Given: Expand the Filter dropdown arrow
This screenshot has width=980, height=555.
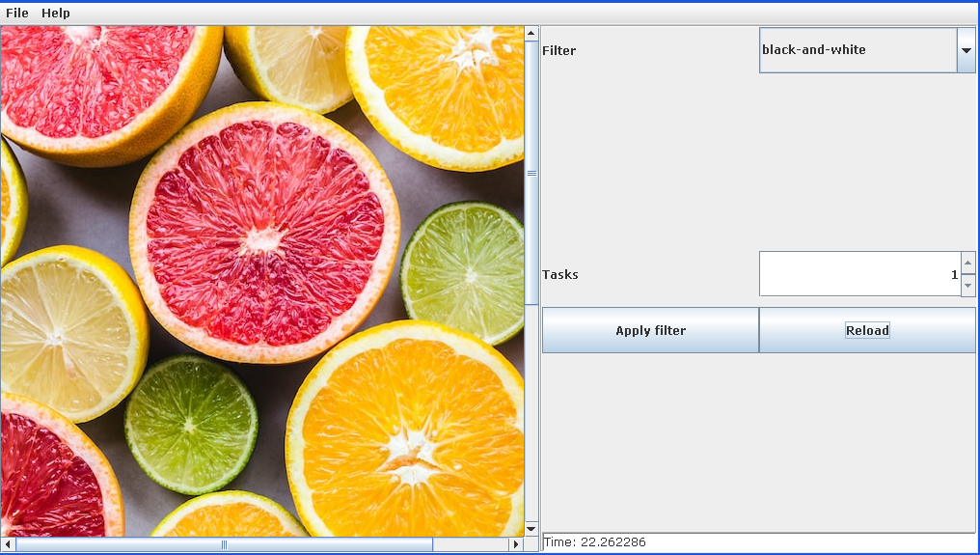Looking at the screenshot, I should click(x=966, y=50).
